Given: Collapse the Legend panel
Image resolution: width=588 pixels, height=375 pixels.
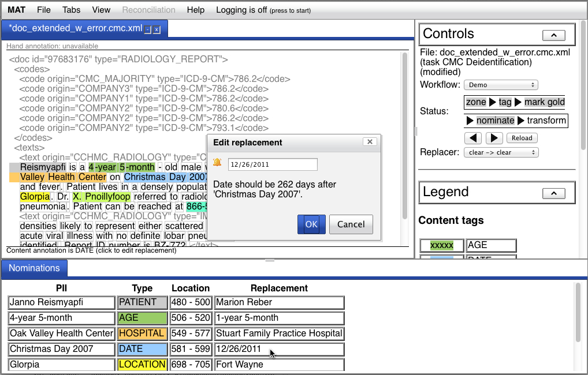Looking at the screenshot, I should 554,193.
